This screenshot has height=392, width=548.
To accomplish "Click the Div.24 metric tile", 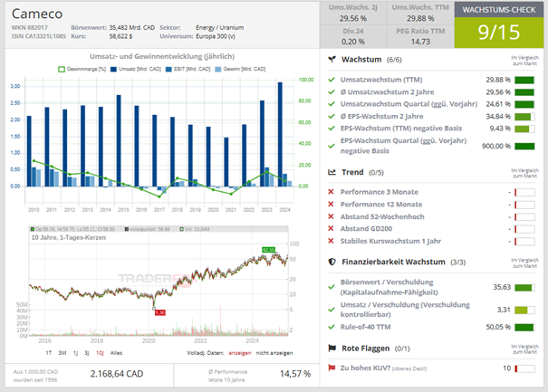I will pyautogui.click(x=353, y=36).
